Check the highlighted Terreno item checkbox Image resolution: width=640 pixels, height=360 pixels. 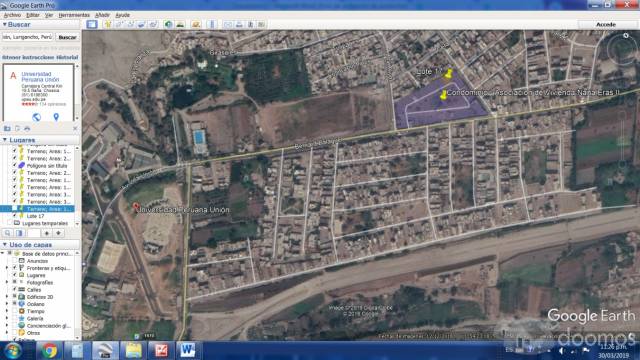(15, 209)
